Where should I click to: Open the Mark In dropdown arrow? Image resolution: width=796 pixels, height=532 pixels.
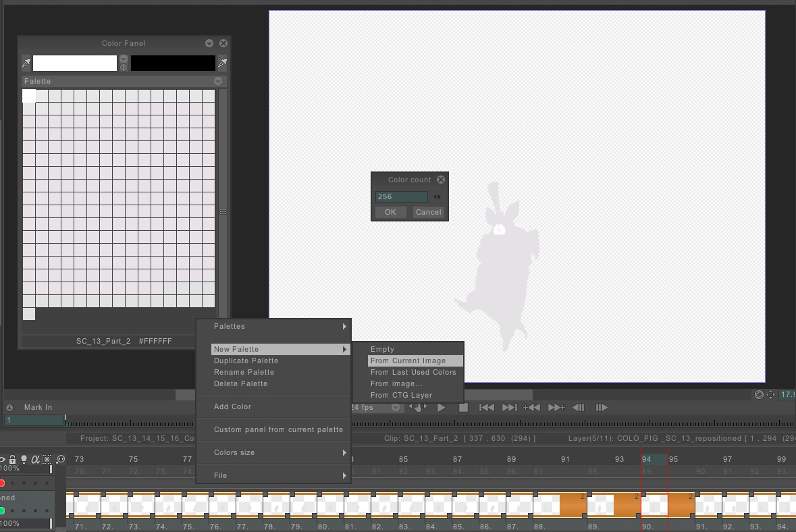pyautogui.click(x=9, y=408)
